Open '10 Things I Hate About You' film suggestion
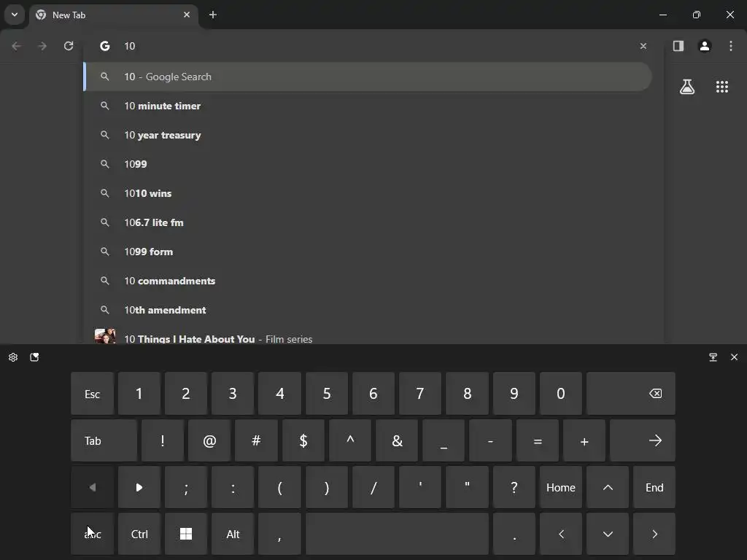 (x=368, y=335)
